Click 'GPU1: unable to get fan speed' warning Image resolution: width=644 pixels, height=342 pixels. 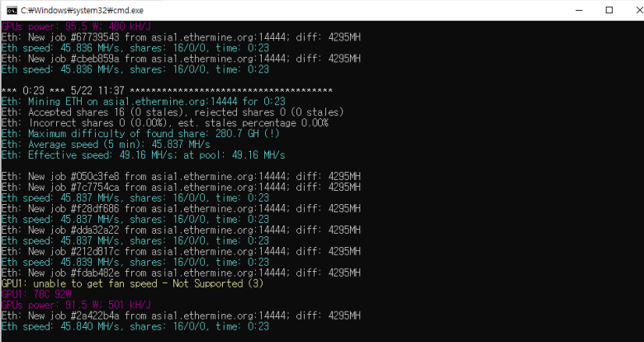[132, 283]
